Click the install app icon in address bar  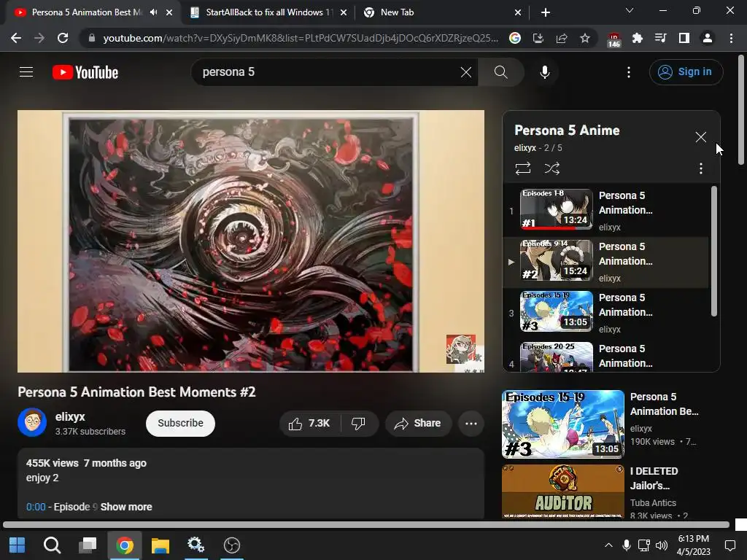pyautogui.click(x=538, y=38)
